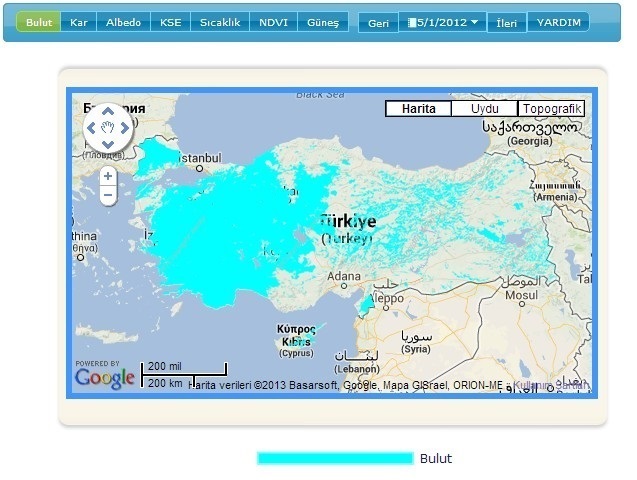637x480 pixels.
Task: Open the 5/1/2012 date dropdown
Action: (442, 22)
